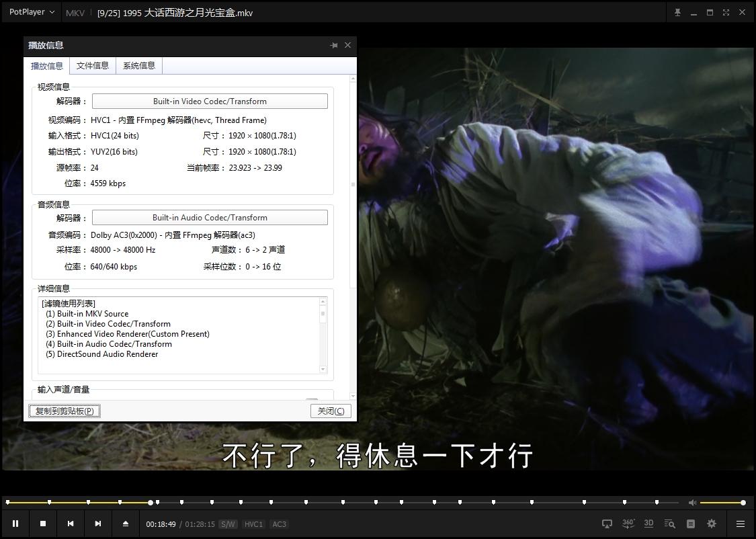Toggle 3D video mode

[648, 524]
